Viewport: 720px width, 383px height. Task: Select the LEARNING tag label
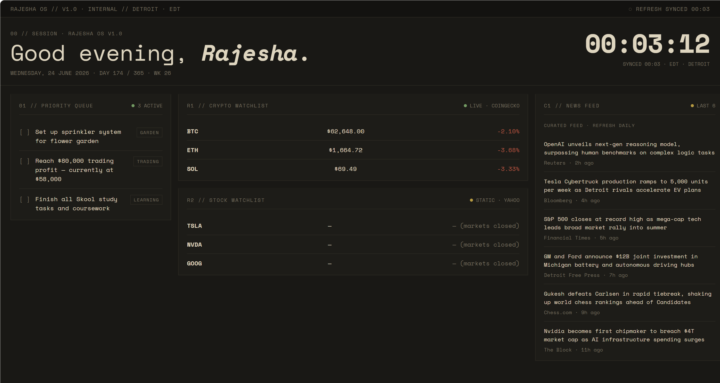coord(146,200)
